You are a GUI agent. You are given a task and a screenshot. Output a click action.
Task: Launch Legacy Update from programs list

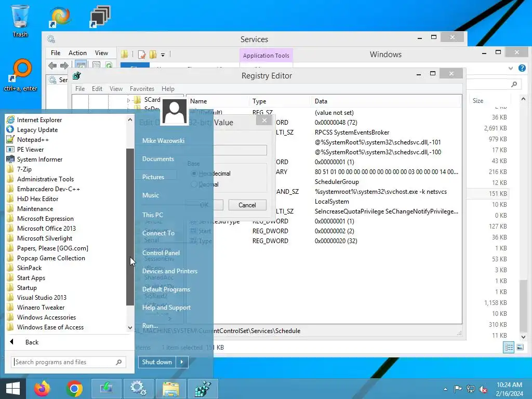pyautogui.click(x=37, y=129)
